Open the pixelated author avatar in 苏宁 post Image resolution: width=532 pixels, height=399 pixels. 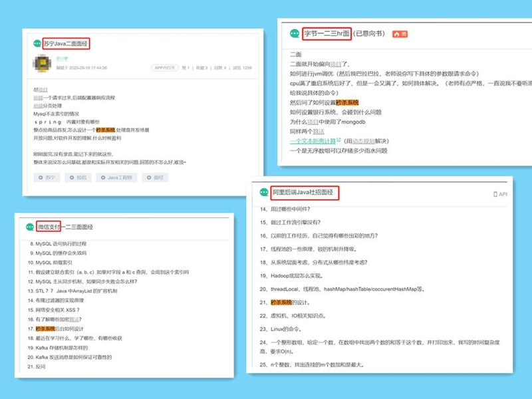tap(42, 63)
